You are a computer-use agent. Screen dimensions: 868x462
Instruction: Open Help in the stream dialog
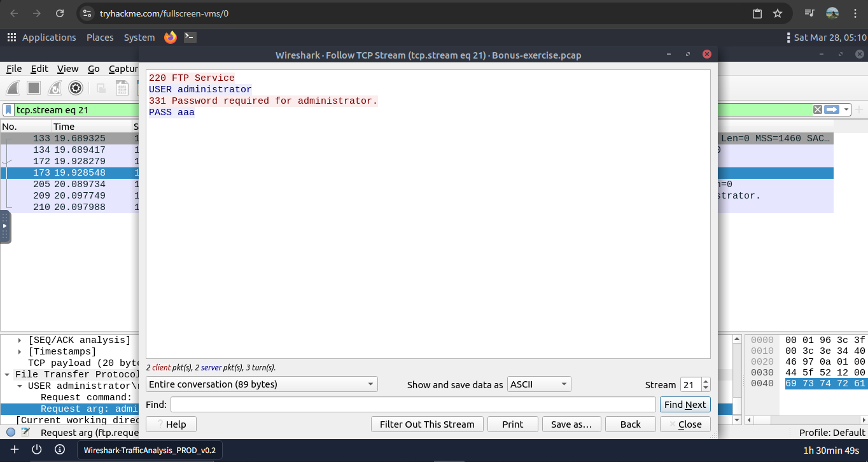coord(171,424)
